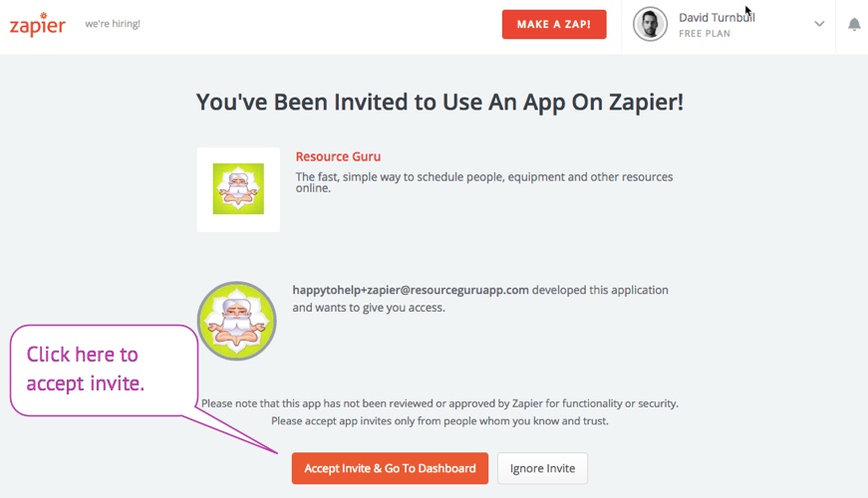Click the Ignore Invite button
The width and height of the screenshot is (868, 498).
coord(542,468)
